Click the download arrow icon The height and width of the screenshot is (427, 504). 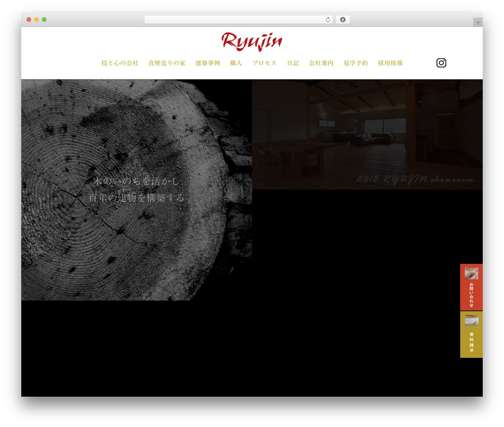[x=343, y=20]
